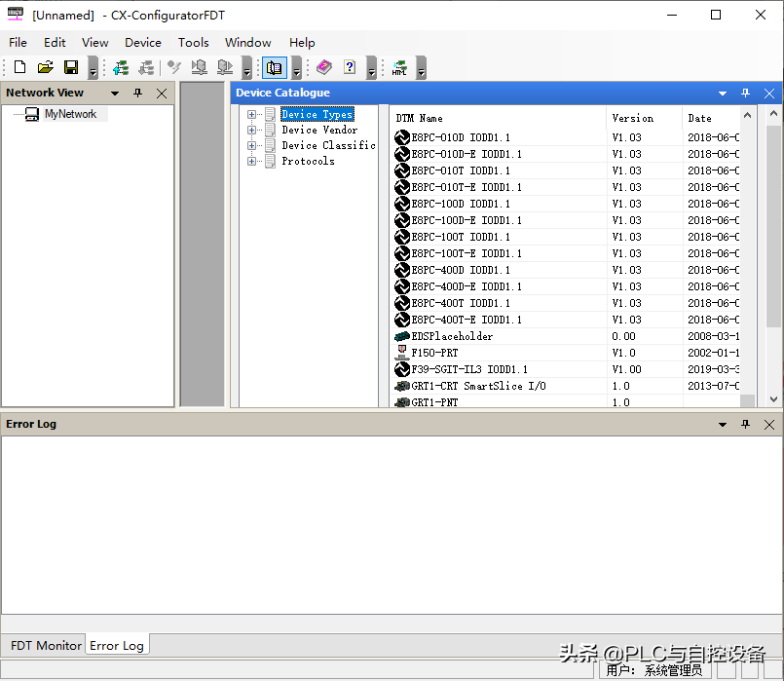
Task: Click the Save disk icon
Action: [x=71, y=67]
